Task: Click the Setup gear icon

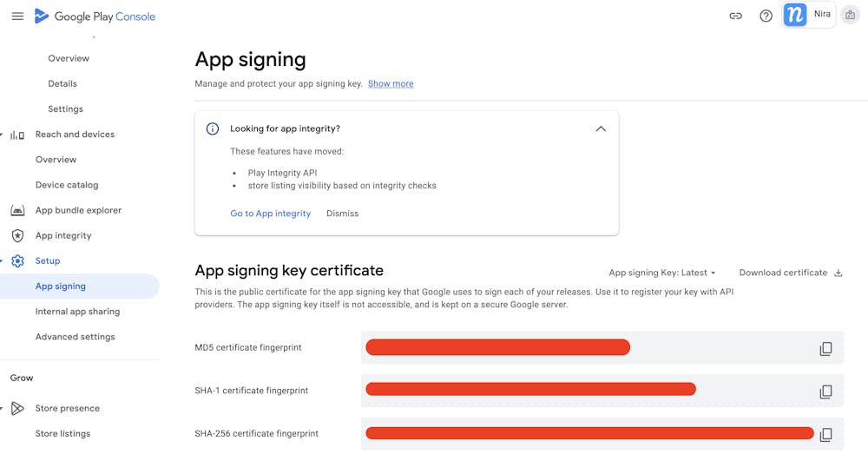Action: [x=17, y=261]
